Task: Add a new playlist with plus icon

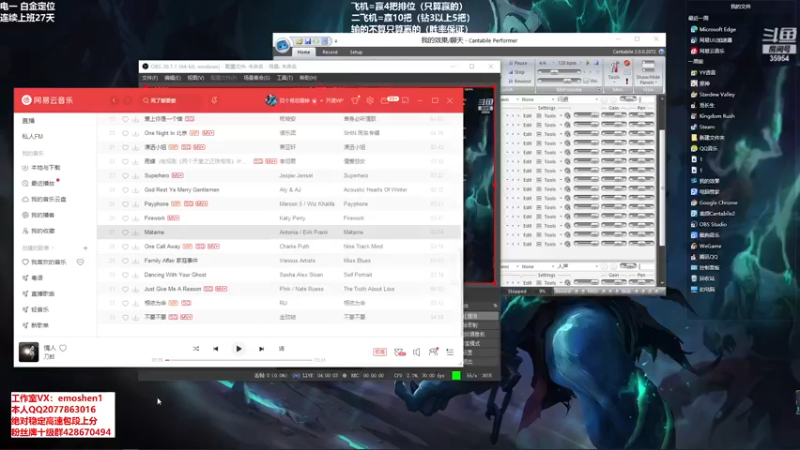Action: (85, 248)
